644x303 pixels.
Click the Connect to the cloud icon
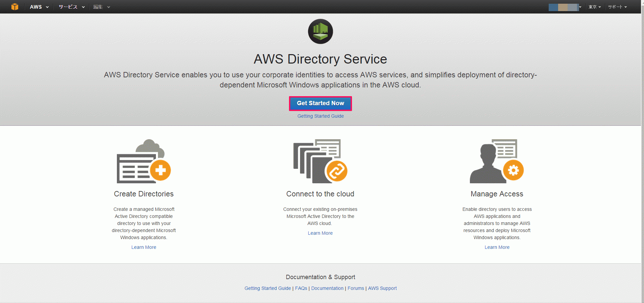pos(320,161)
